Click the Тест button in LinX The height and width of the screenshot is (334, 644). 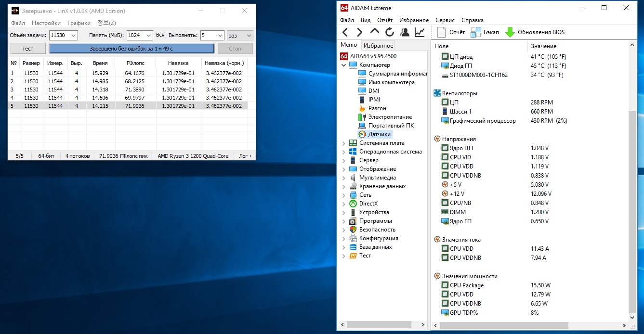click(28, 49)
